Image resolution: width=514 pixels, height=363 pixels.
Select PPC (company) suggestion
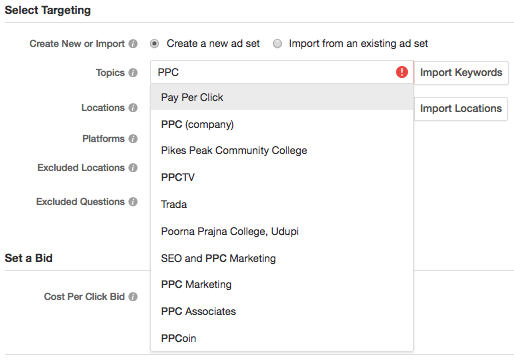pos(282,124)
